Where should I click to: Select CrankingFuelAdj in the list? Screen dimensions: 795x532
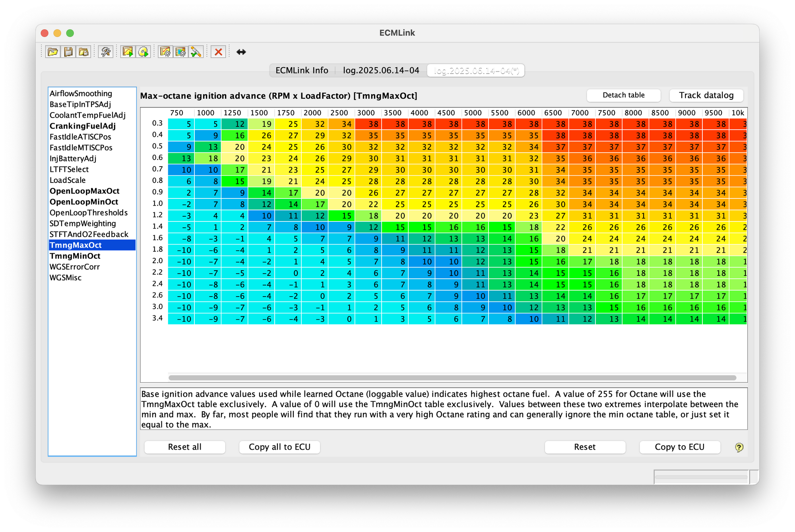(92, 126)
